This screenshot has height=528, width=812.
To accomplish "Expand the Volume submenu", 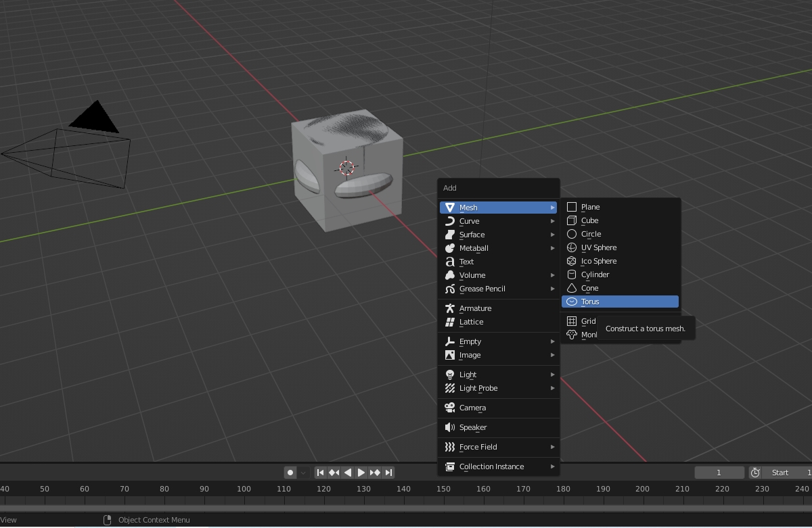I will (x=498, y=275).
